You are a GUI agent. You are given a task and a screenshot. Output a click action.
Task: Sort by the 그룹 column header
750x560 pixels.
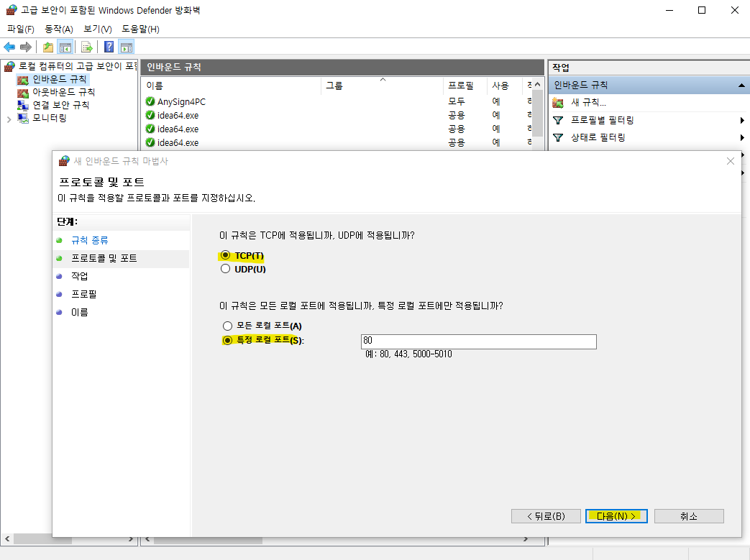click(382, 86)
